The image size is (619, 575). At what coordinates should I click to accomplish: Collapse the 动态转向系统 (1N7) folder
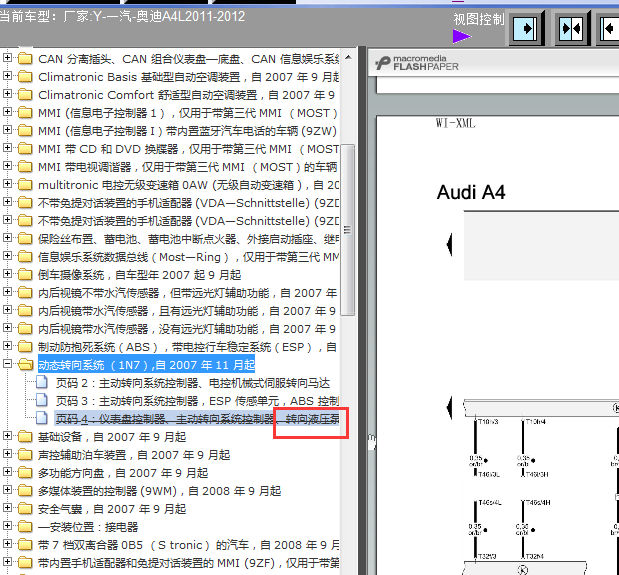7,363
